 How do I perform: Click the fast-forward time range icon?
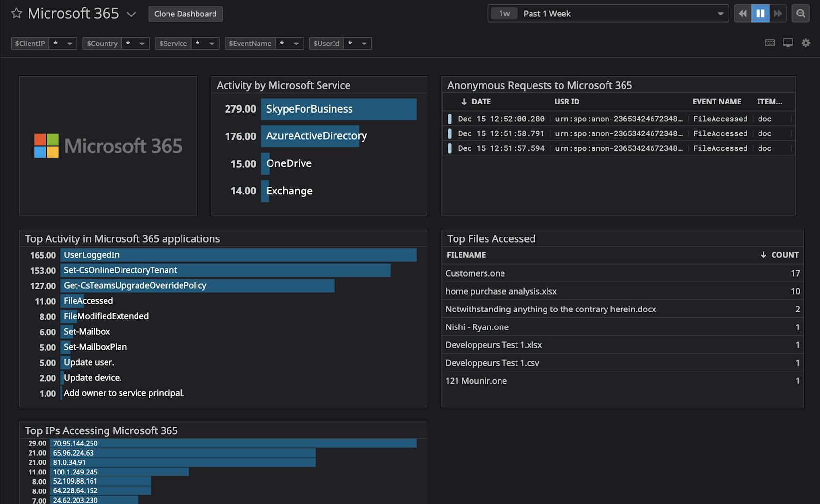click(x=778, y=14)
